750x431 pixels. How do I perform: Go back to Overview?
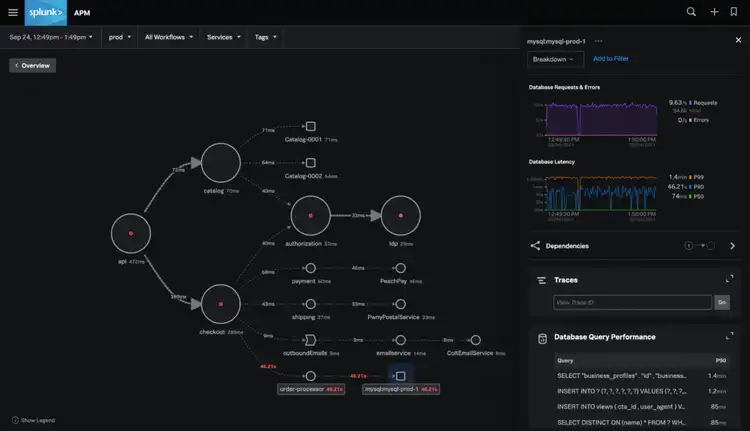[33, 65]
